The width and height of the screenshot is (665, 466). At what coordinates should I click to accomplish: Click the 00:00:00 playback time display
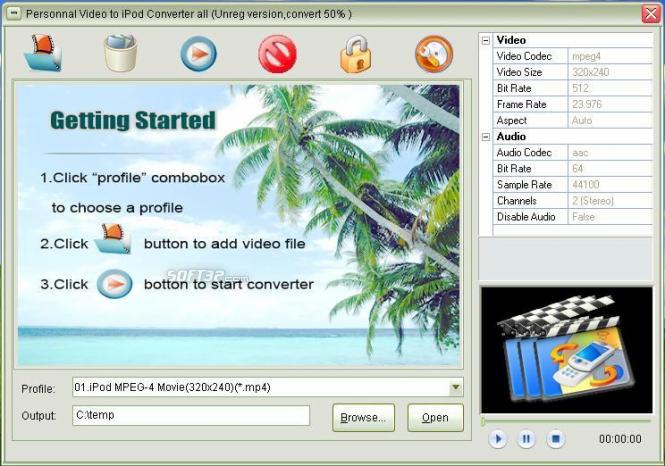pyautogui.click(x=620, y=439)
